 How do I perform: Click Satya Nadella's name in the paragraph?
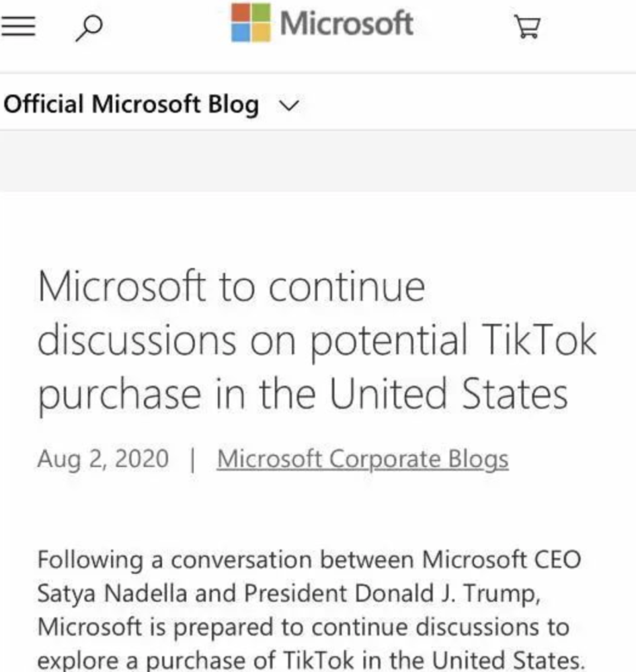112,594
